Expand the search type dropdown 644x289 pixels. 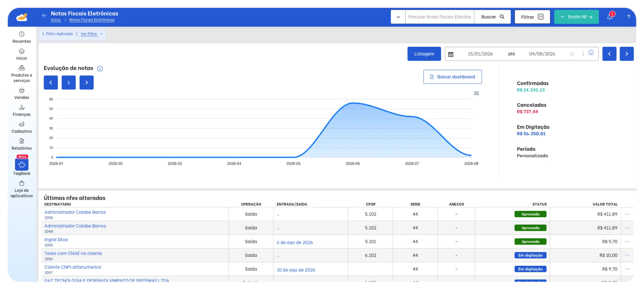pos(398,17)
